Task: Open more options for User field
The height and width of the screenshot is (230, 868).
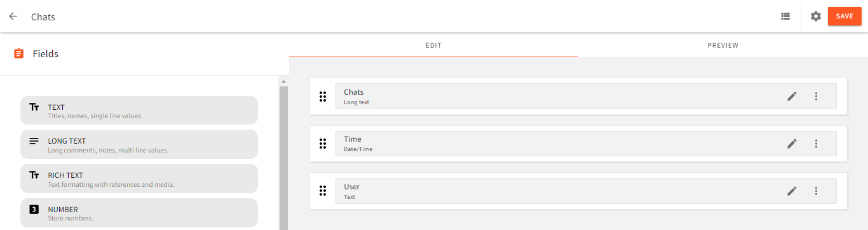Action: pyautogui.click(x=816, y=191)
